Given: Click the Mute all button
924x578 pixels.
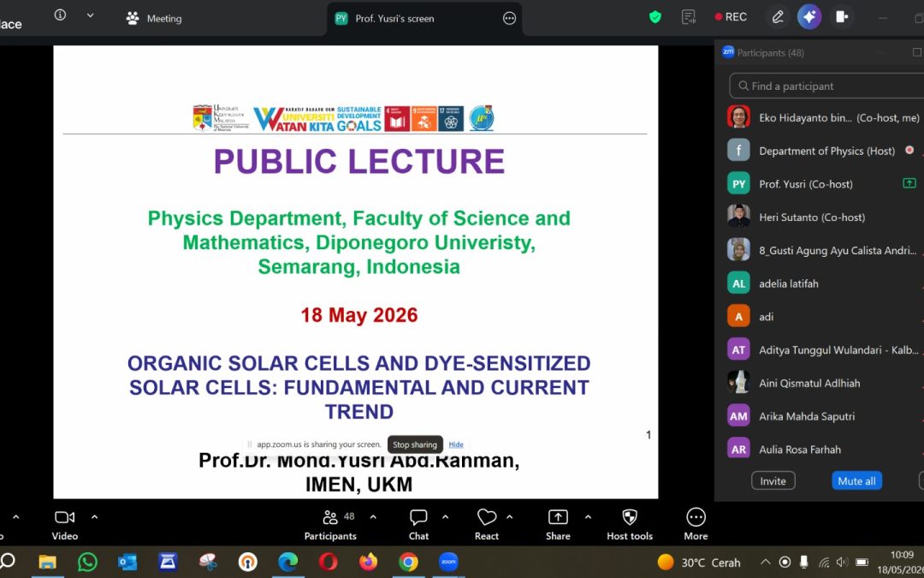Looking at the screenshot, I should (856, 480).
